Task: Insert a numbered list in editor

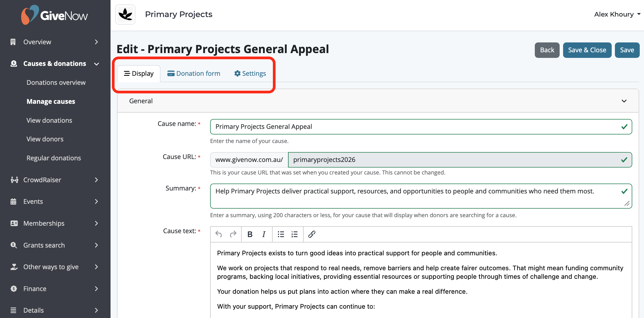Action: [x=294, y=234]
